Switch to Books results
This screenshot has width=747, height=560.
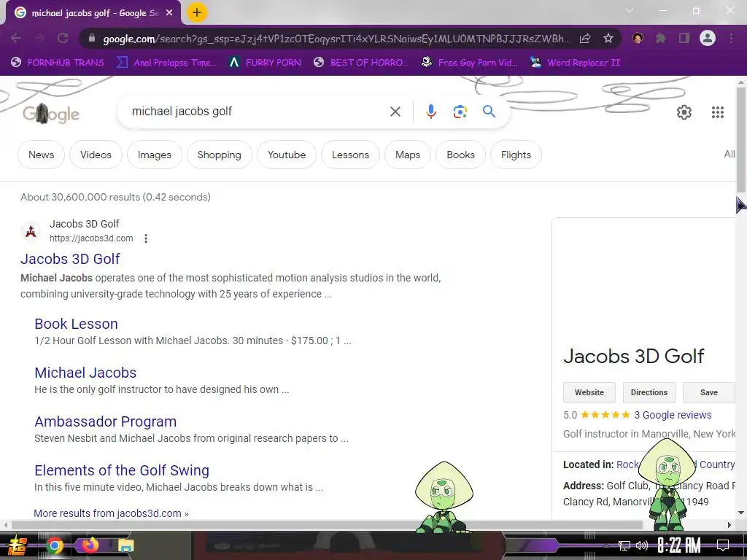pyautogui.click(x=461, y=155)
